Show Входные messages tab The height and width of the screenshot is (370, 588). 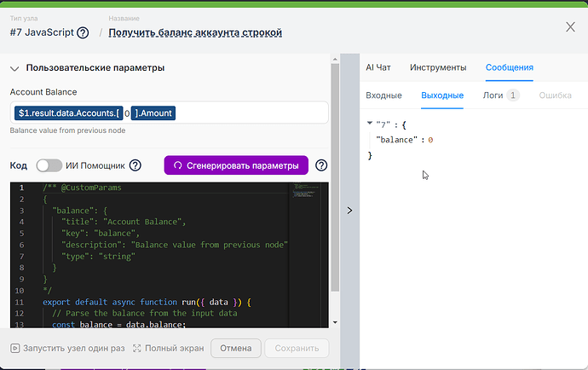(383, 95)
